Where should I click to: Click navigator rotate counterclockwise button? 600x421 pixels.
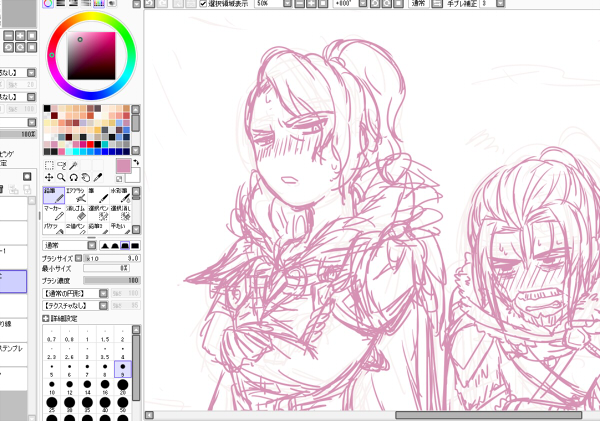(8, 47)
